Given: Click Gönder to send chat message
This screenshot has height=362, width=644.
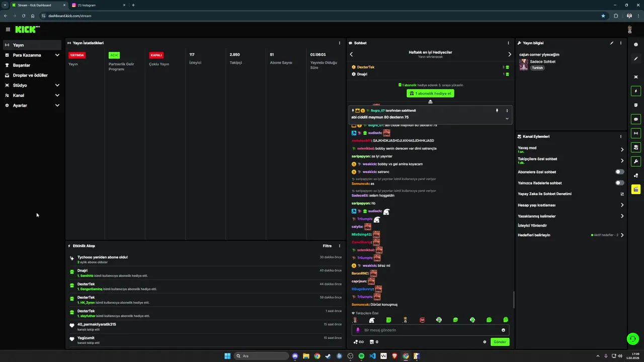Looking at the screenshot, I should (x=500, y=342).
